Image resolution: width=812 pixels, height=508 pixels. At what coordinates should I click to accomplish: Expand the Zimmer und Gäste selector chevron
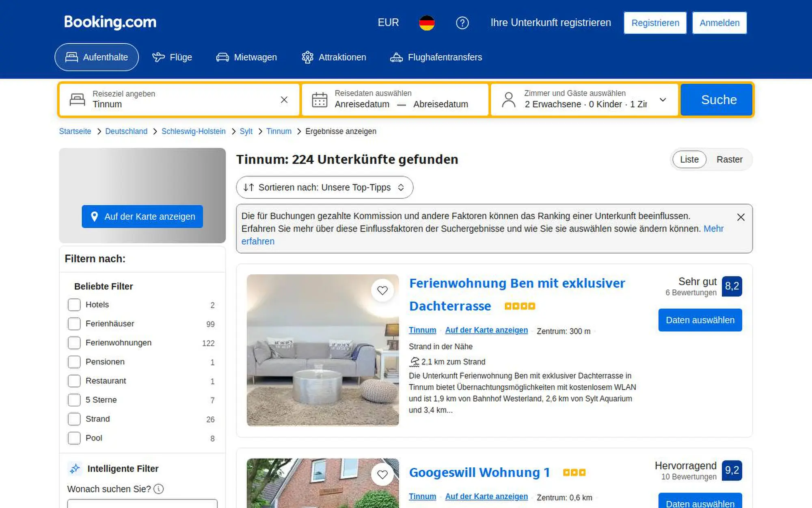coord(663,100)
